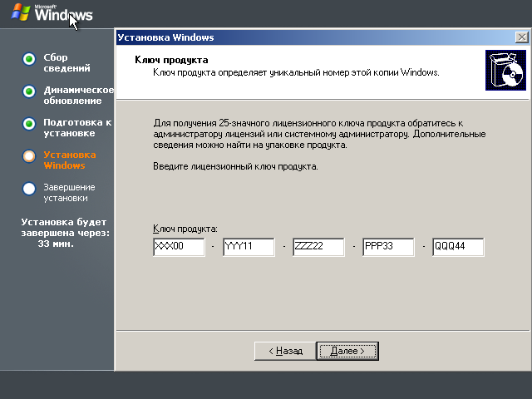Click the fourth product key field containing PPP33

pos(388,247)
